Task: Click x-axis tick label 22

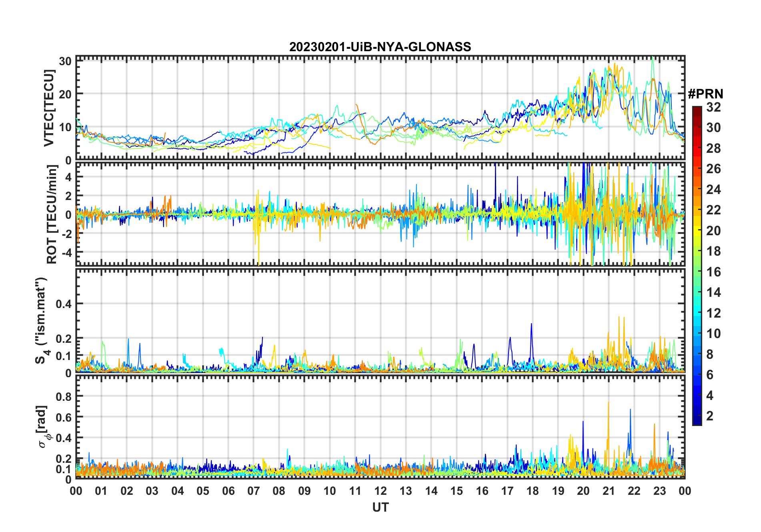Action: 634,491
